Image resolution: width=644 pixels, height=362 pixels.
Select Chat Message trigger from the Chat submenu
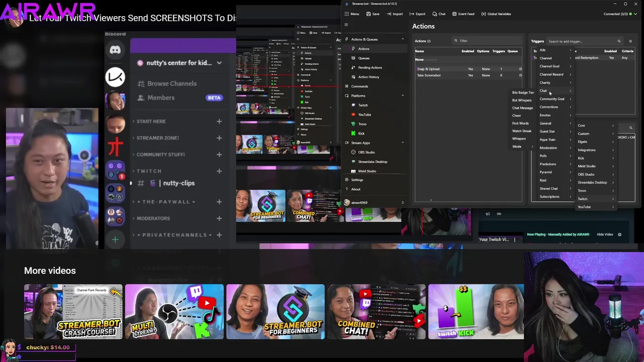pos(522,108)
